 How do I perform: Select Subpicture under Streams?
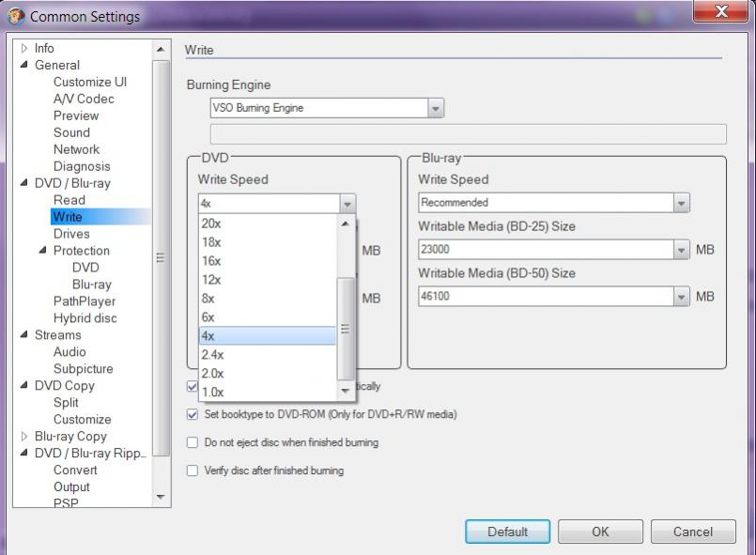pyautogui.click(x=84, y=369)
